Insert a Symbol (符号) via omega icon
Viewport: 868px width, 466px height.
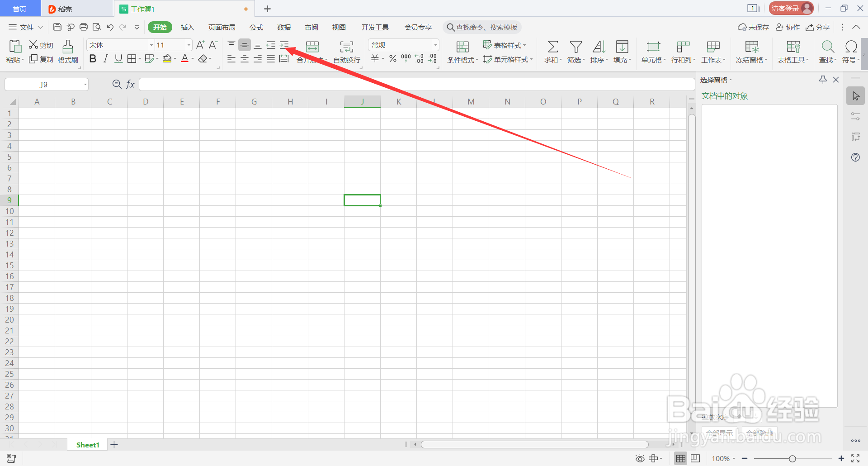[851, 47]
